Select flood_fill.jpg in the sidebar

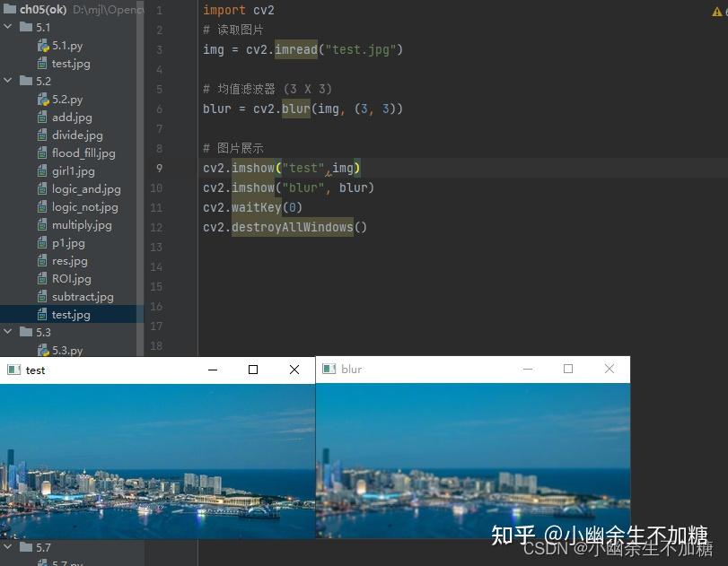(83, 152)
